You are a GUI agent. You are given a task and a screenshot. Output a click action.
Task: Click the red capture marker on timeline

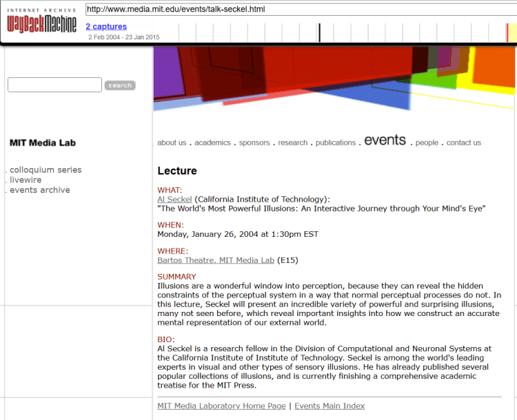507,32
